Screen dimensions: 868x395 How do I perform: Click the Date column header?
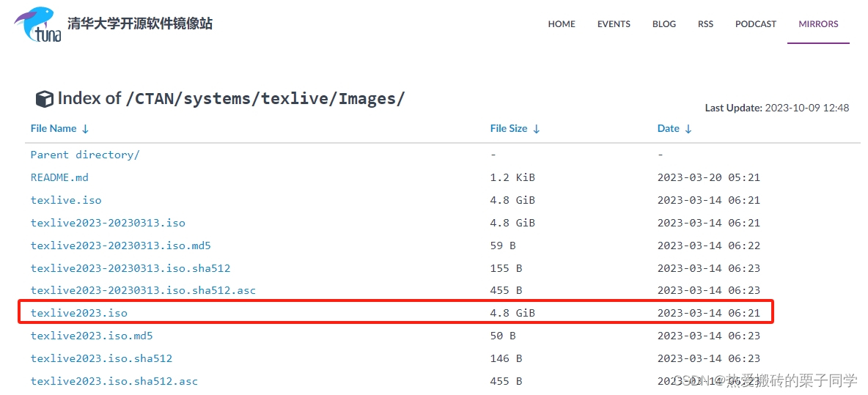coord(668,128)
